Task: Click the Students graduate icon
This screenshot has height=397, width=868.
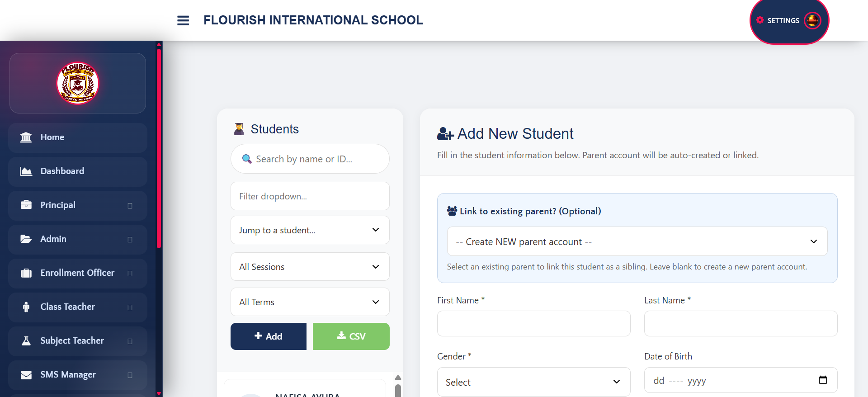Action: tap(239, 129)
